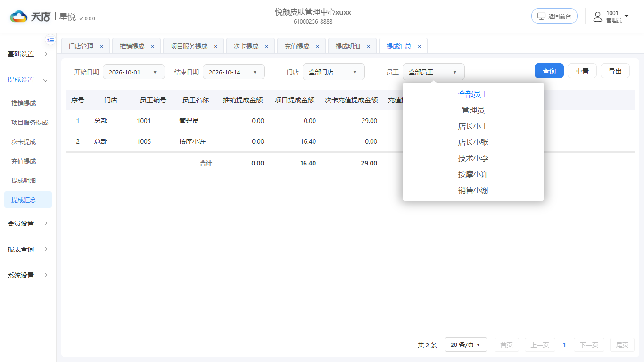The width and height of the screenshot is (644, 362).
Task: Click the 重置 button
Action: point(582,71)
